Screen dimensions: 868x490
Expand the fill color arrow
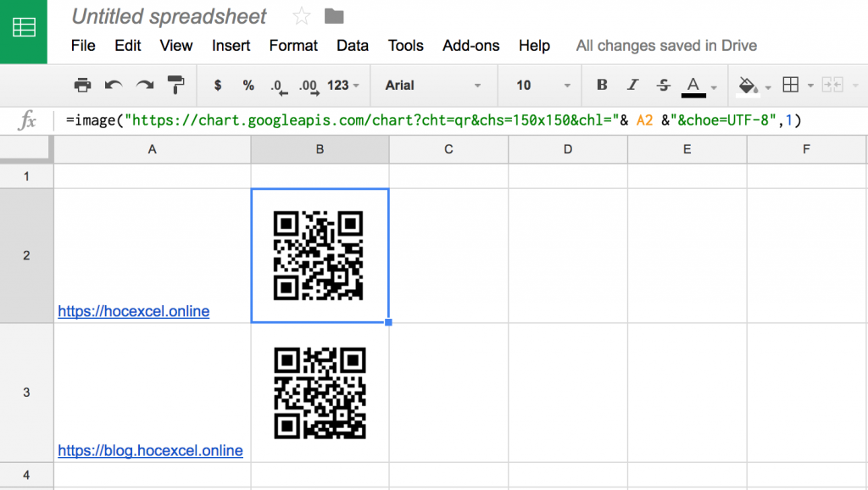point(768,87)
